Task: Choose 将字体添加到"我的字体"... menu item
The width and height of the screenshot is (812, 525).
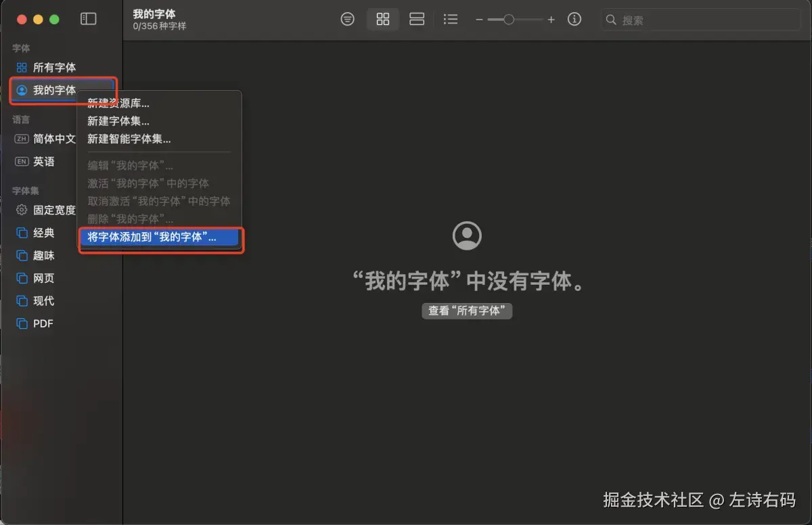Action: (160, 237)
